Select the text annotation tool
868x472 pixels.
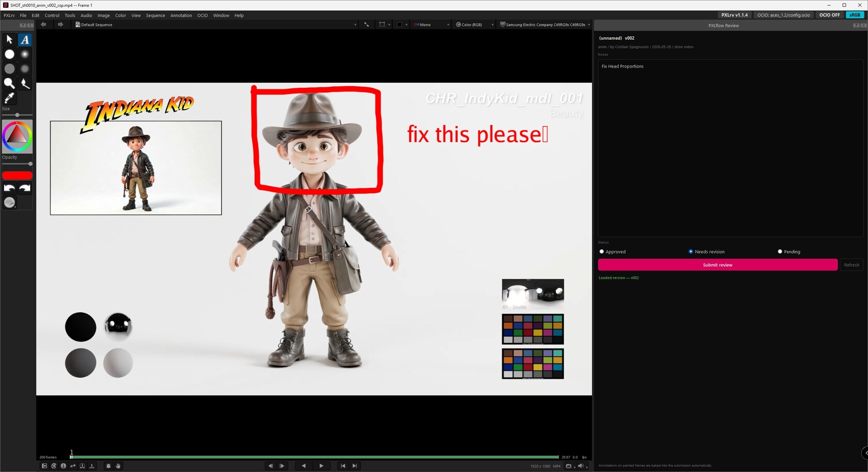click(25, 39)
